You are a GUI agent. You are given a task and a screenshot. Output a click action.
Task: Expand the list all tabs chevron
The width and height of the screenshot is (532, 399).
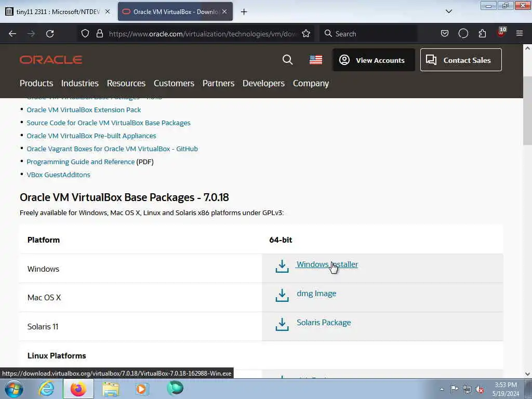pyautogui.click(x=448, y=11)
